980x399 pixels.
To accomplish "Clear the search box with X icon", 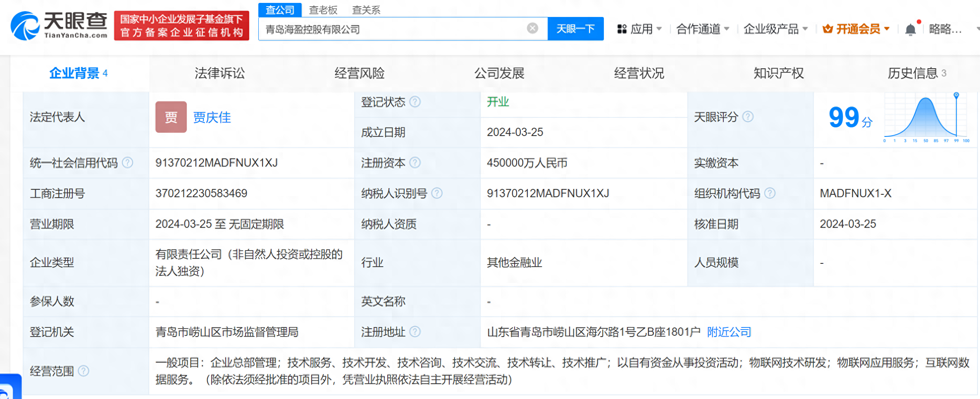I will coord(532,28).
